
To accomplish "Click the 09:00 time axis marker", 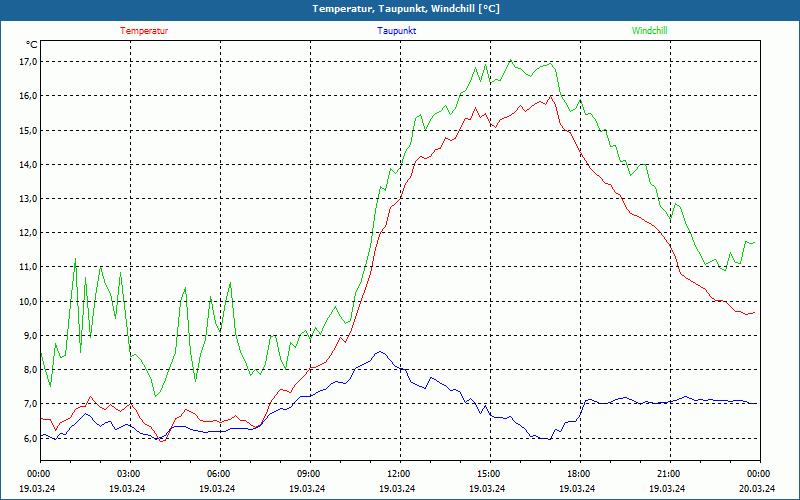I will 309,474.
